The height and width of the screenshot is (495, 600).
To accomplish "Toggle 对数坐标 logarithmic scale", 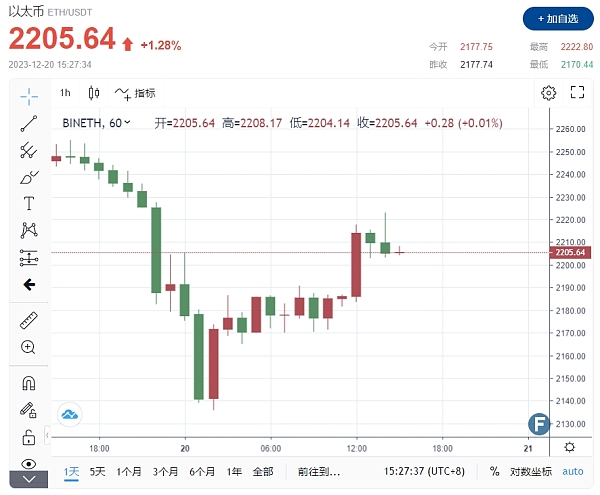I will point(529,471).
